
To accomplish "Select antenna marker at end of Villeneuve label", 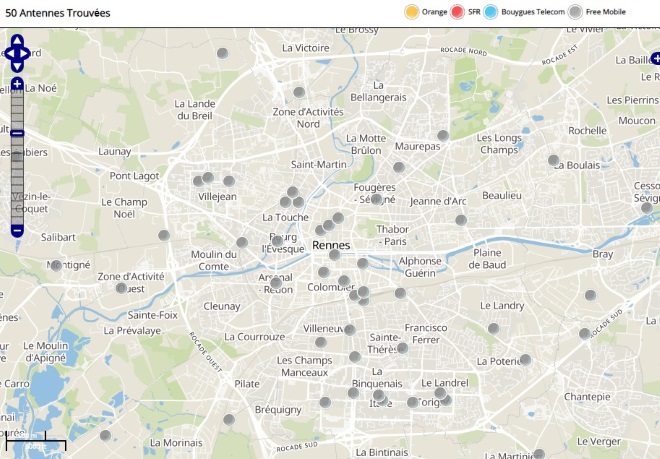I will (349, 329).
